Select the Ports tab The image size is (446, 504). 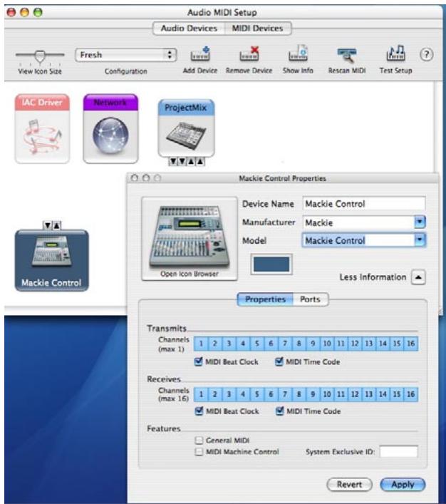click(311, 299)
